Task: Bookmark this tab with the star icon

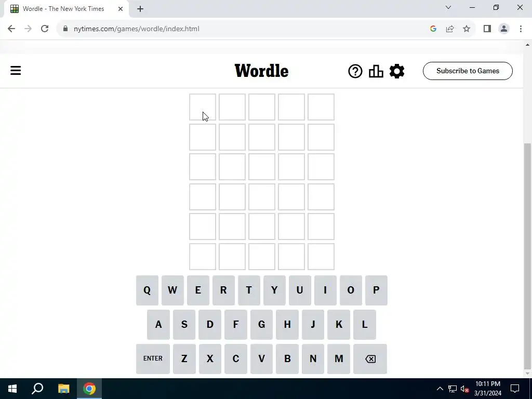Action: tap(467, 29)
